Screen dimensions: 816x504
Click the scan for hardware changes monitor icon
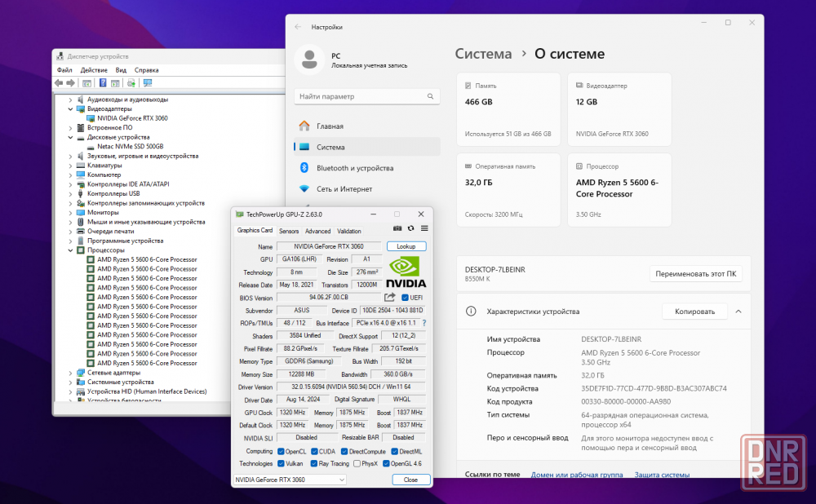coord(148,83)
